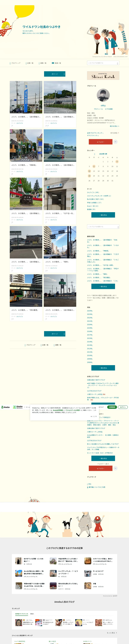Open the 「根岸」 Skytree photo thumbnail
This screenshot has width=129, height=644.
click(60, 242)
